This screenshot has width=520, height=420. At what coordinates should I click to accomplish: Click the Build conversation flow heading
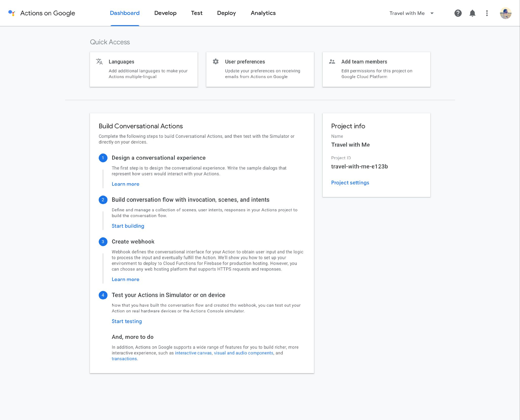190,200
